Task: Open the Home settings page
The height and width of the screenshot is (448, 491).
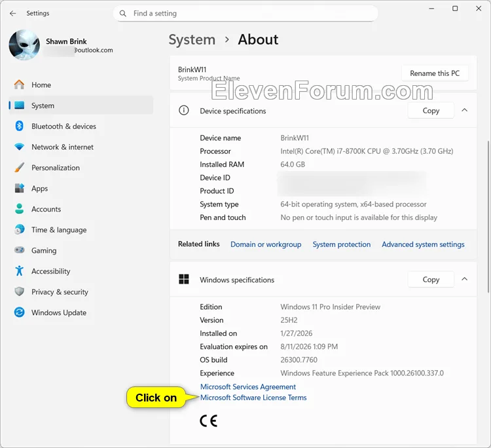Action: click(81, 84)
